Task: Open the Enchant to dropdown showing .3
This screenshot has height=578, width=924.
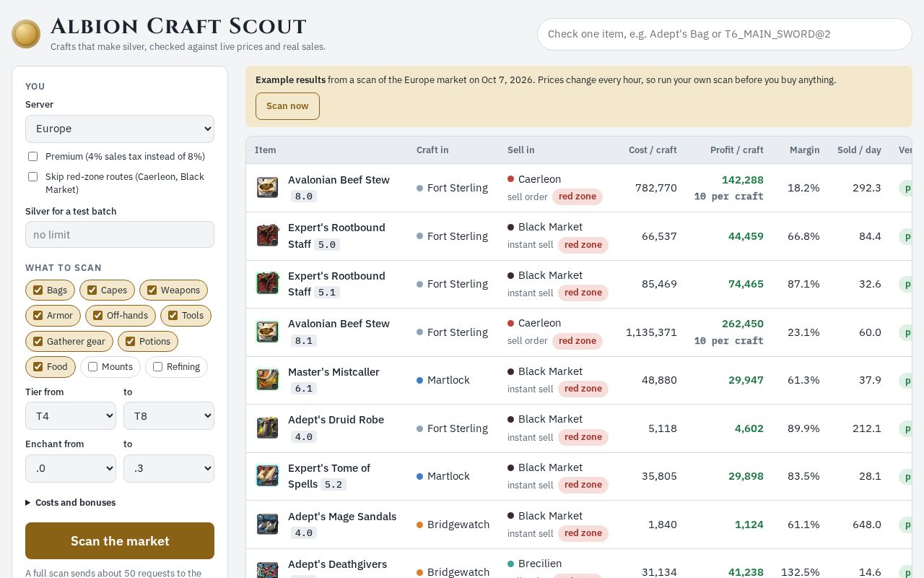Action: [169, 468]
